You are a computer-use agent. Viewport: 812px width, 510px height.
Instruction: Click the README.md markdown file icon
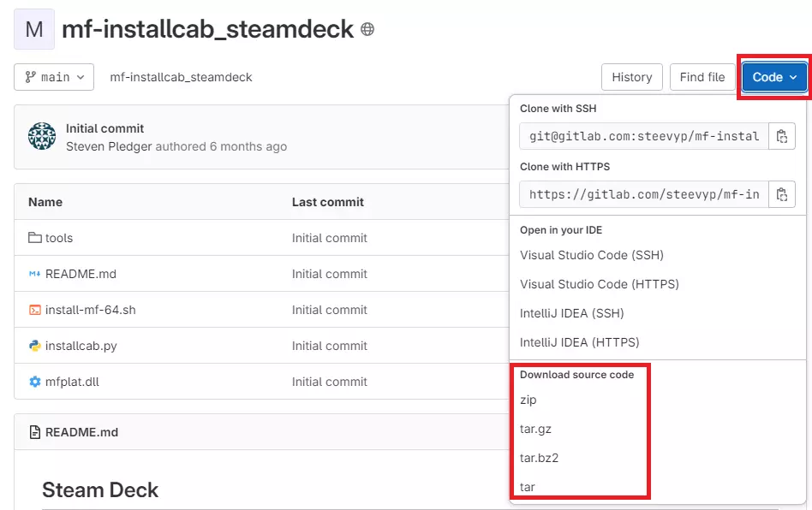pos(35,274)
